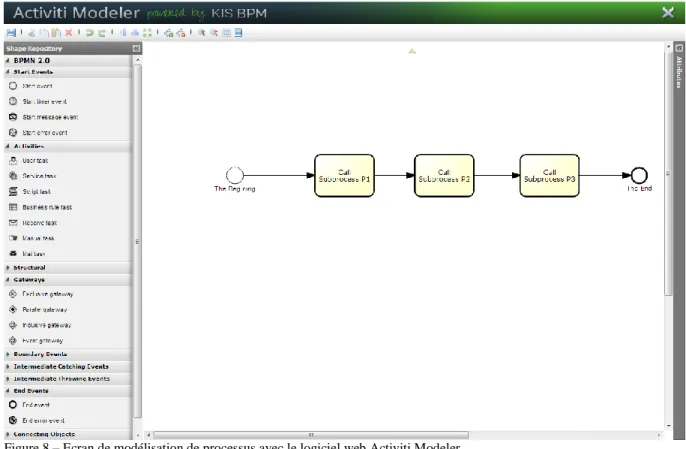Image resolution: width=686 pixels, height=449 pixels.
Task: Click the Undo toolbar icon
Action: coord(89,33)
